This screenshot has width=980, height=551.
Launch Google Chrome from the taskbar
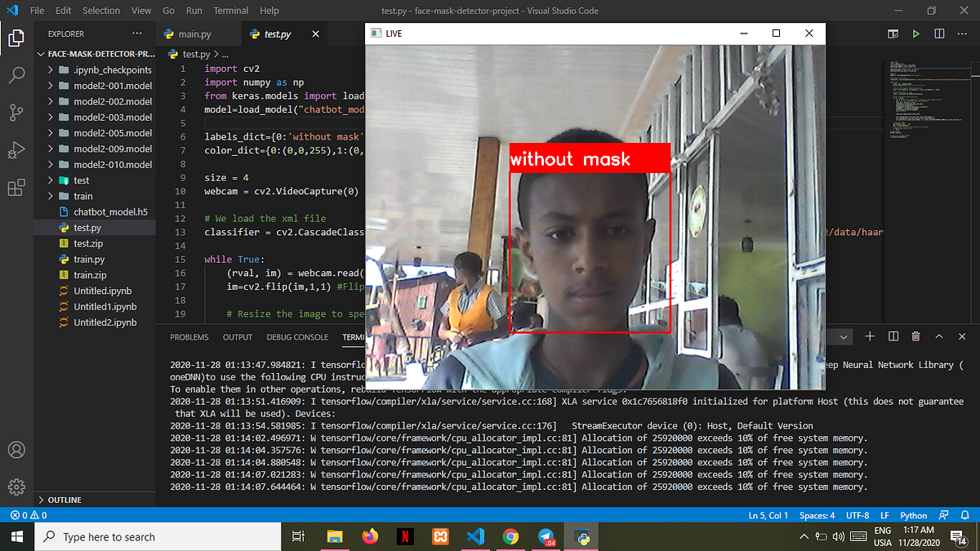pos(511,536)
